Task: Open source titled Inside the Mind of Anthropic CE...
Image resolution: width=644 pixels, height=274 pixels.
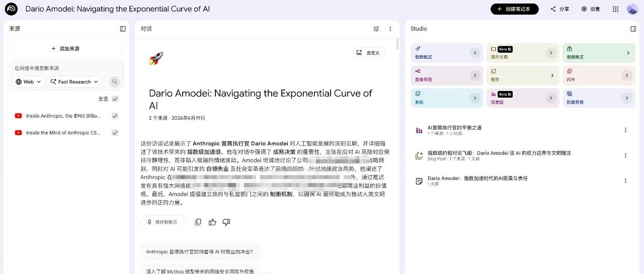Action: 63,133
